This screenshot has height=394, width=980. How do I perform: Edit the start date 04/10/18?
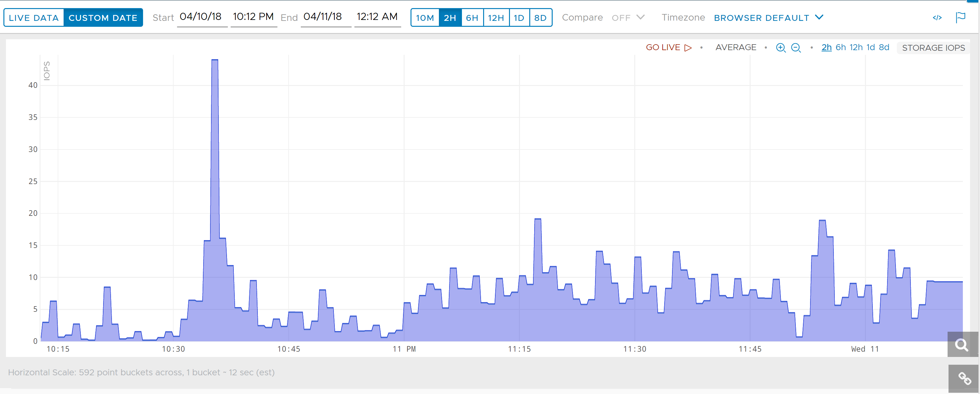point(202,17)
